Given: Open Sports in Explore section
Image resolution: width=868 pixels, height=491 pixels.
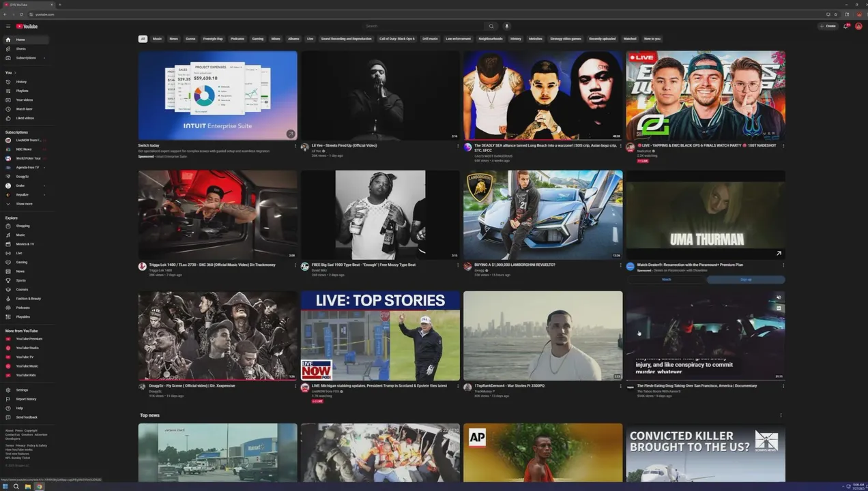Looking at the screenshot, I should click(x=26, y=280).
